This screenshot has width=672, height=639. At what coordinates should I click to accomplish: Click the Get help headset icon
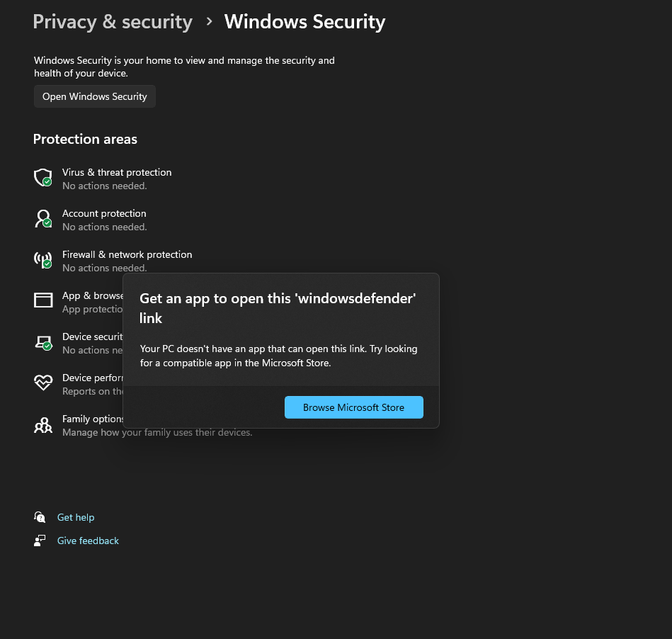tap(40, 517)
